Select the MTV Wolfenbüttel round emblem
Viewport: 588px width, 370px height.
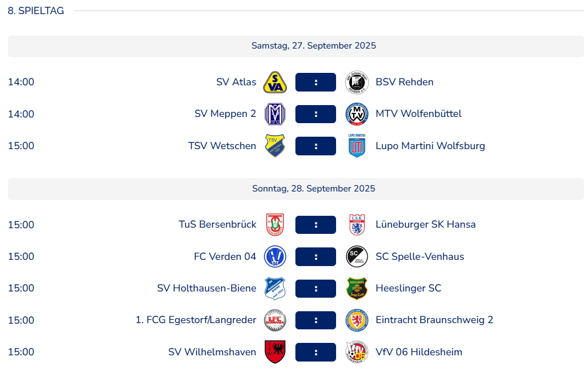[x=356, y=114]
